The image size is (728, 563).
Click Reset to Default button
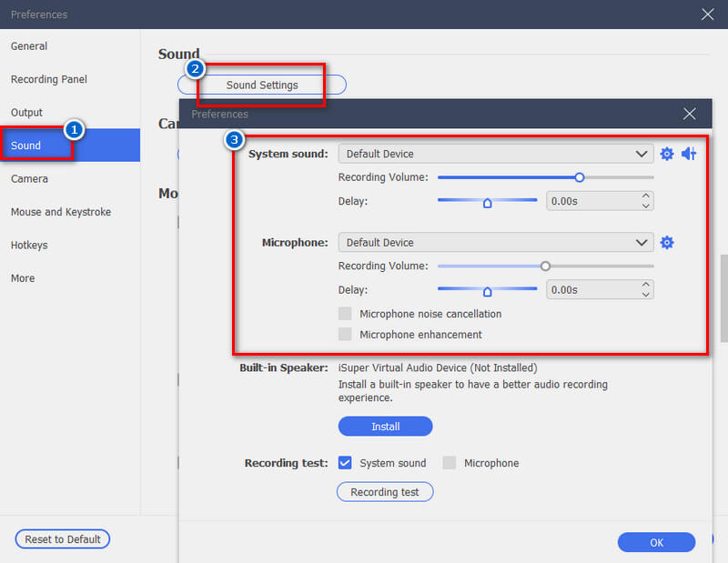[63, 538]
